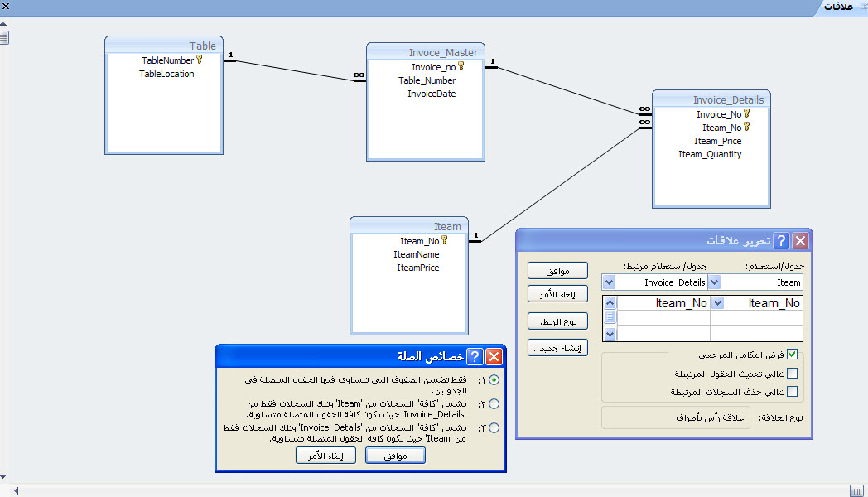The width and height of the screenshot is (868, 497).
Task: Click the key icon beside Iteam_No in Iteam table
Action: click(x=445, y=241)
